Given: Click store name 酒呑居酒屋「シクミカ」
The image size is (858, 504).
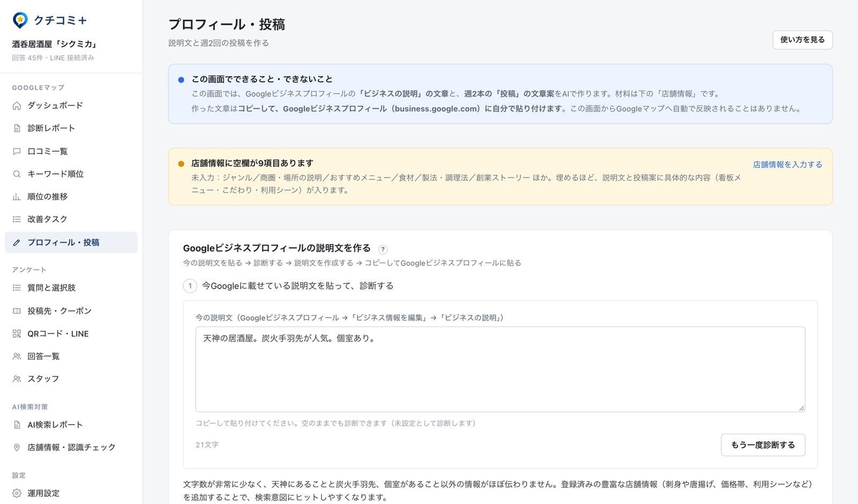Looking at the screenshot, I should (54, 45).
